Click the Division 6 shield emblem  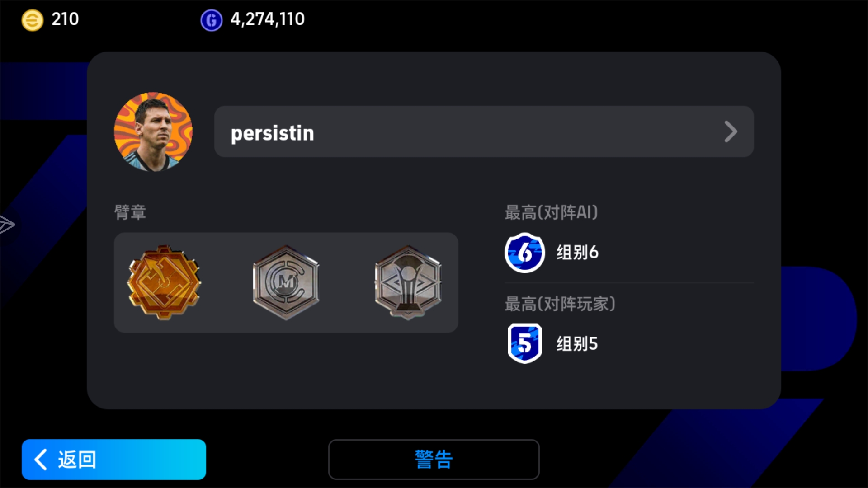tap(524, 253)
